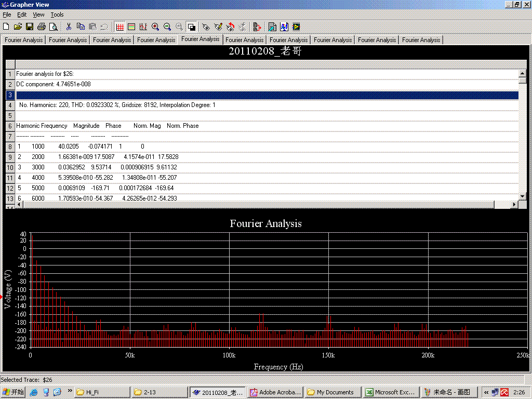This screenshot has height=399, width=532.
Task: Click the Save file toolbar icon
Action: (30, 26)
